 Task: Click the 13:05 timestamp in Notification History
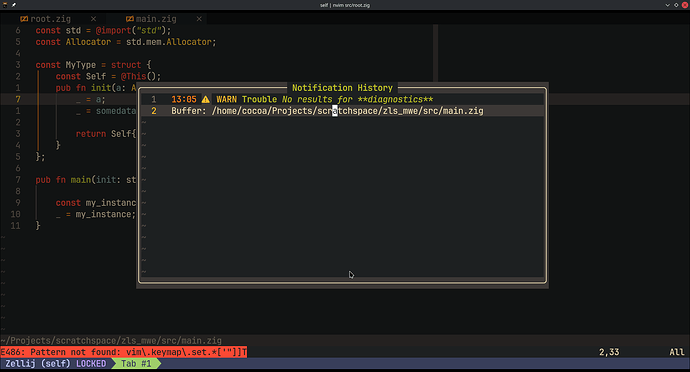pos(184,99)
